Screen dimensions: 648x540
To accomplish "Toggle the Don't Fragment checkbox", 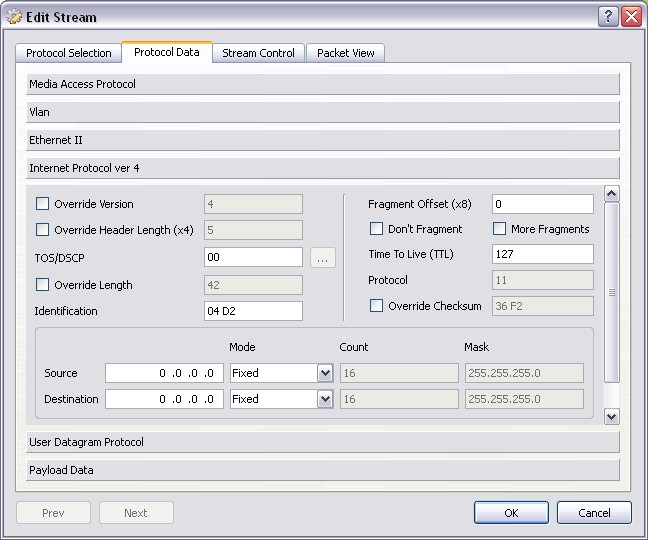I will tap(377, 229).
